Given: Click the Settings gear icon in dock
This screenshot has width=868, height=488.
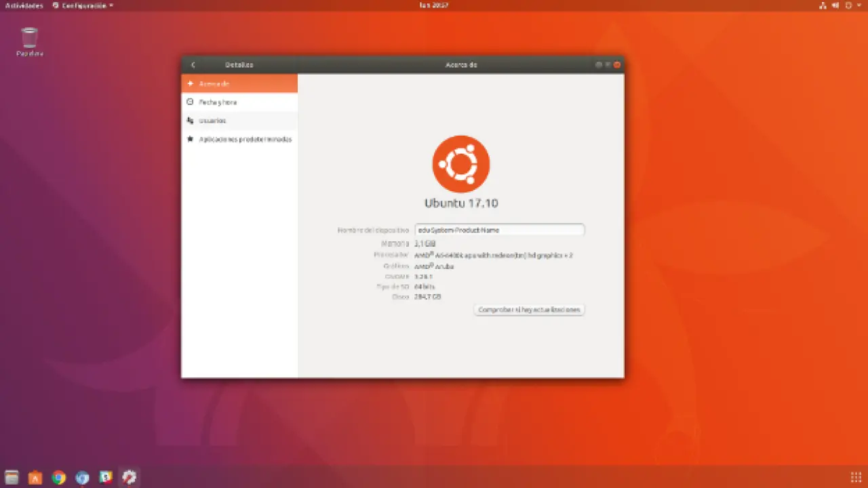Looking at the screenshot, I should (129, 477).
